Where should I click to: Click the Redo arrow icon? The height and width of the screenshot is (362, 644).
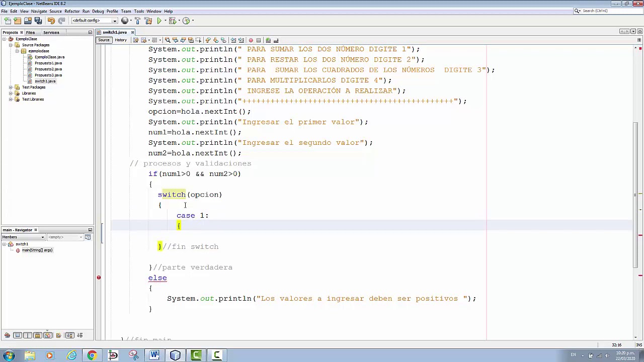click(x=61, y=21)
